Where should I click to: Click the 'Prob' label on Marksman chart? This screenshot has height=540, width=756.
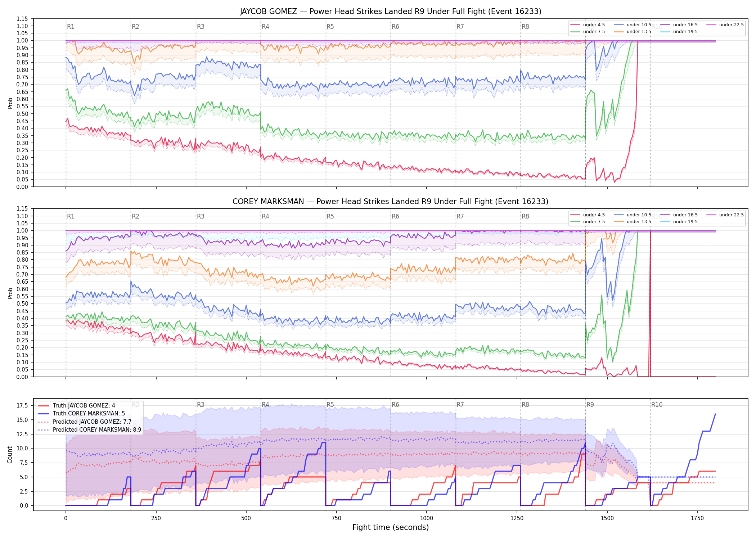click(x=10, y=293)
